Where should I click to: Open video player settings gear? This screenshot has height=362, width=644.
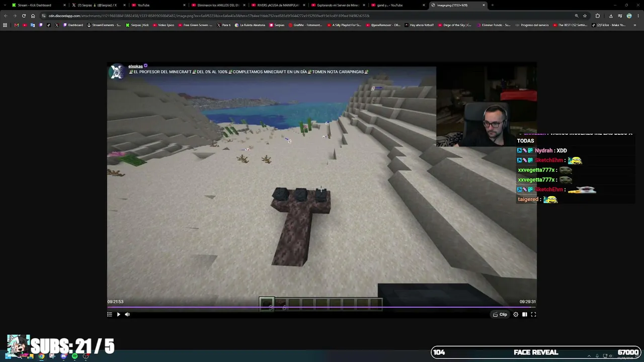(x=516, y=314)
